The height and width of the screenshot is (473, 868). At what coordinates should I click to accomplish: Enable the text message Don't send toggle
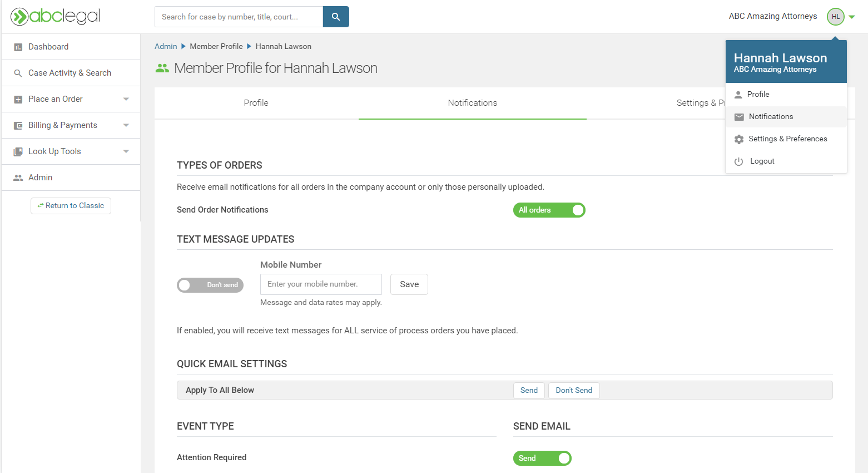[x=210, y=285]
